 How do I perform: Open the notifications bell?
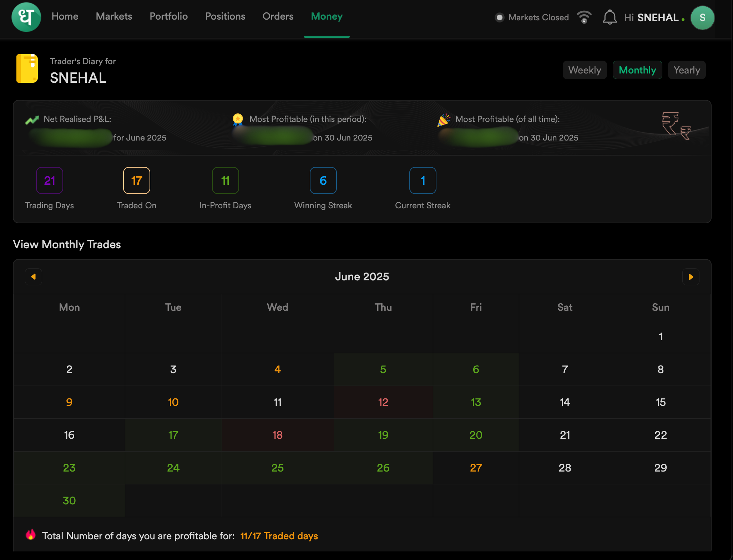point(610,17)
